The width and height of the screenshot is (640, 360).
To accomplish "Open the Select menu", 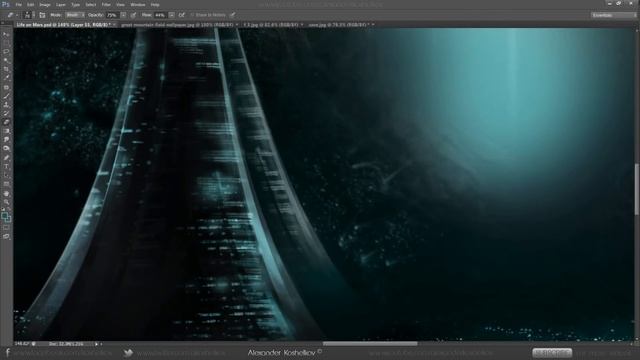I will click(x=91, y=4).
